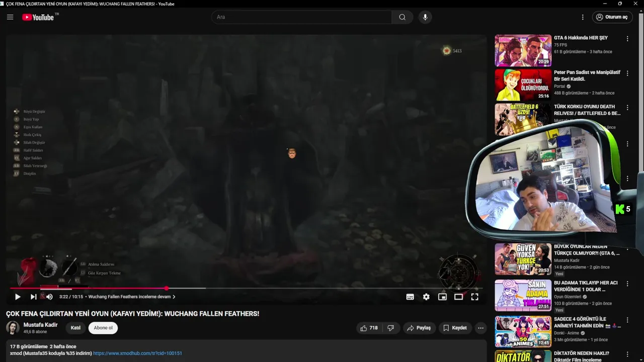
Task: Click the video title ÇOK FENA ÇILDIRTAN
Action: coord(132,314)
